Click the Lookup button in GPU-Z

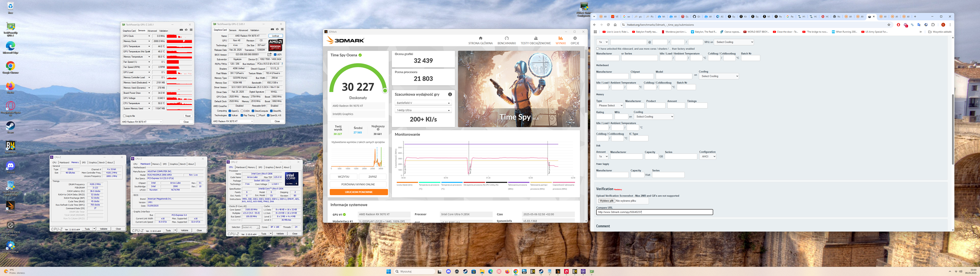pyautogui.click(x=275, y=36)
